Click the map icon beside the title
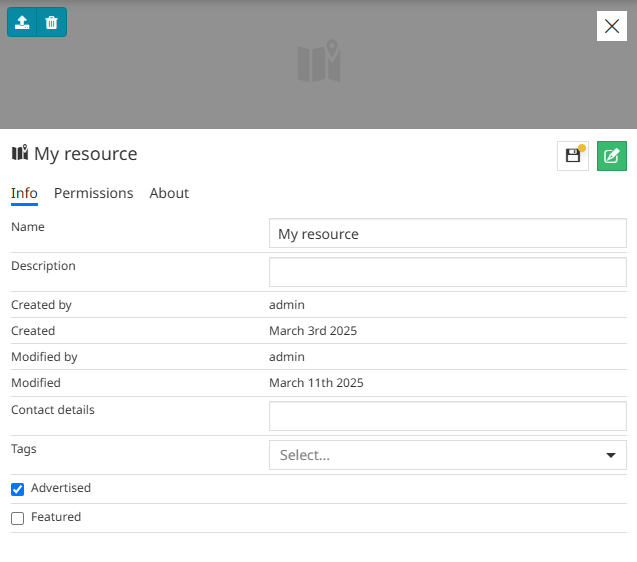The height and width of the screenshot is (562, 637). [20, 153]
